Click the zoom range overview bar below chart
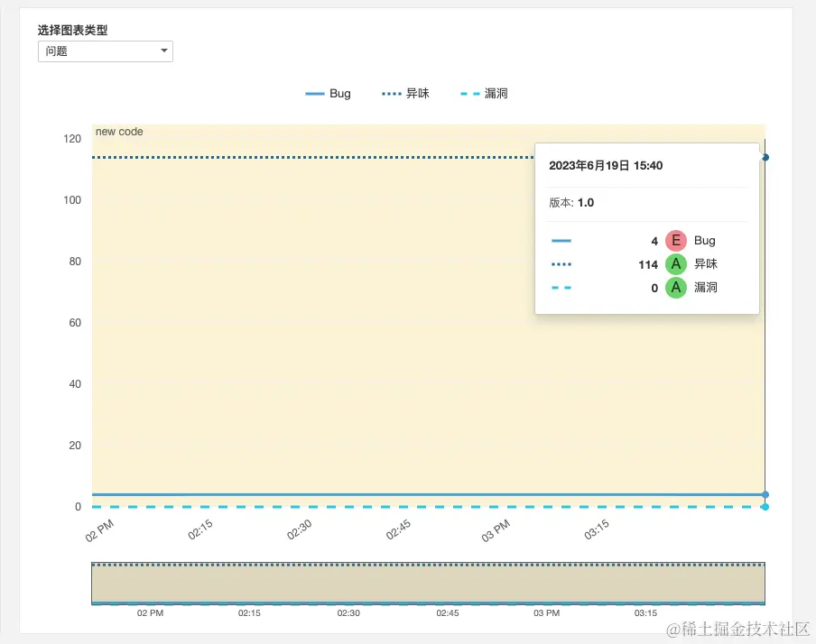This screenshot has height=644, width=816. tap(428, 584)
